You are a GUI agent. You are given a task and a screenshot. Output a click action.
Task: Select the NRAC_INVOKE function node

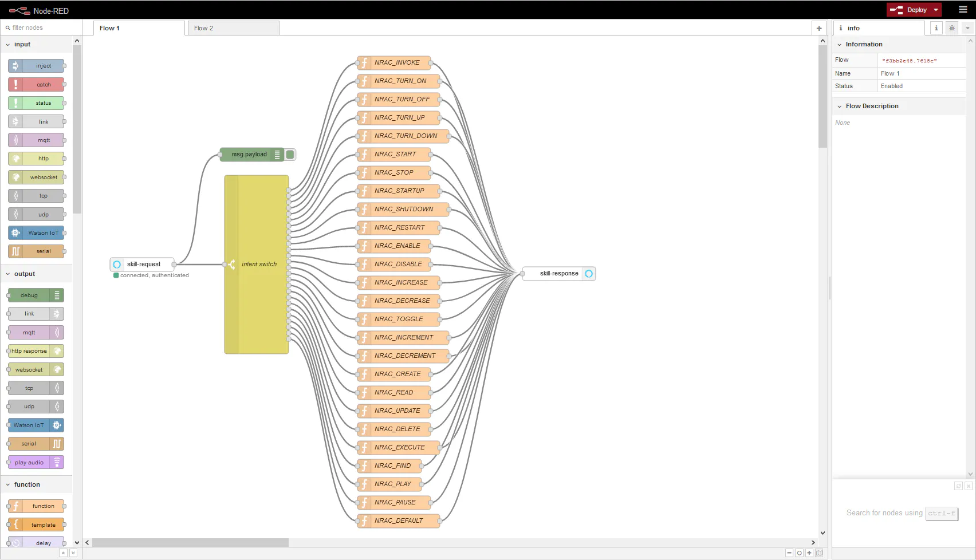pyautogui.click(x=394, y=63)
